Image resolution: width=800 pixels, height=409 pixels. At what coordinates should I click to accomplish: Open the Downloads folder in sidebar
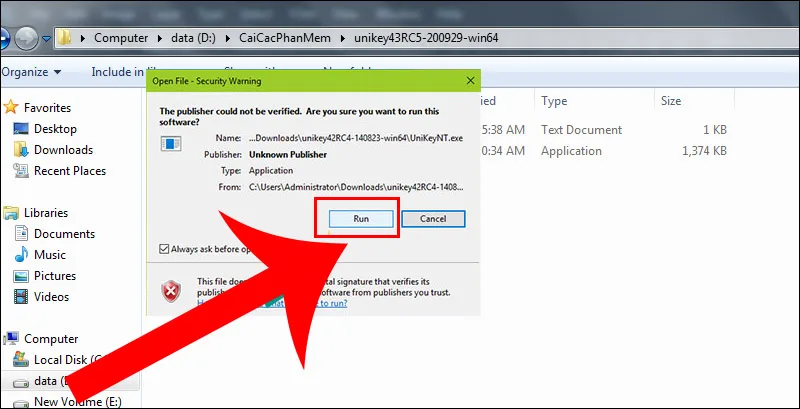point(63,150)
